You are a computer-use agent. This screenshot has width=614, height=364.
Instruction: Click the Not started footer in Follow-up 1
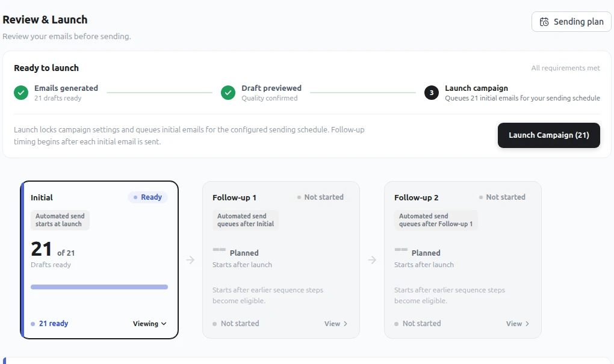(x=236, y=324)
